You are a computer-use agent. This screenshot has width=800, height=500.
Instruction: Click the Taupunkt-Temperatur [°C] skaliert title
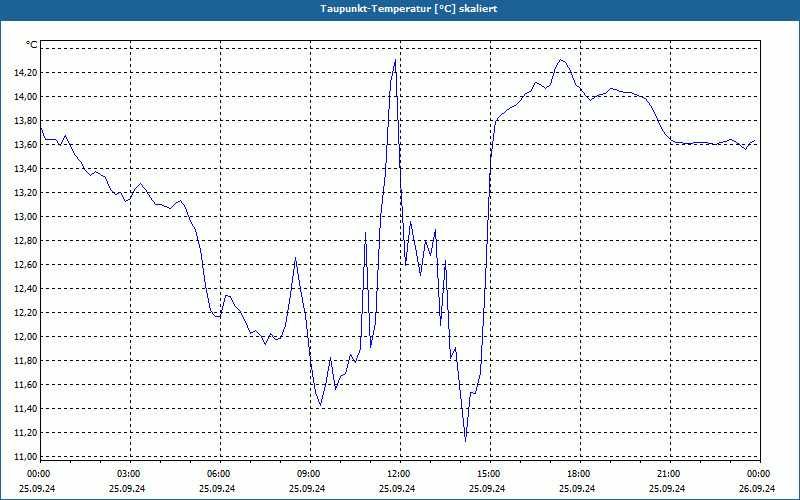pyautogui.click(x=409, y=9)
